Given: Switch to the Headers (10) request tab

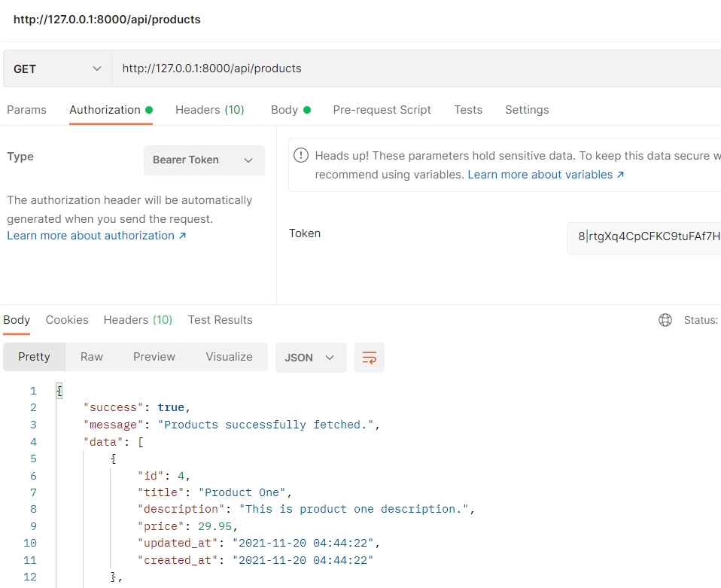Looking at the screenshot, I should 209,109.
